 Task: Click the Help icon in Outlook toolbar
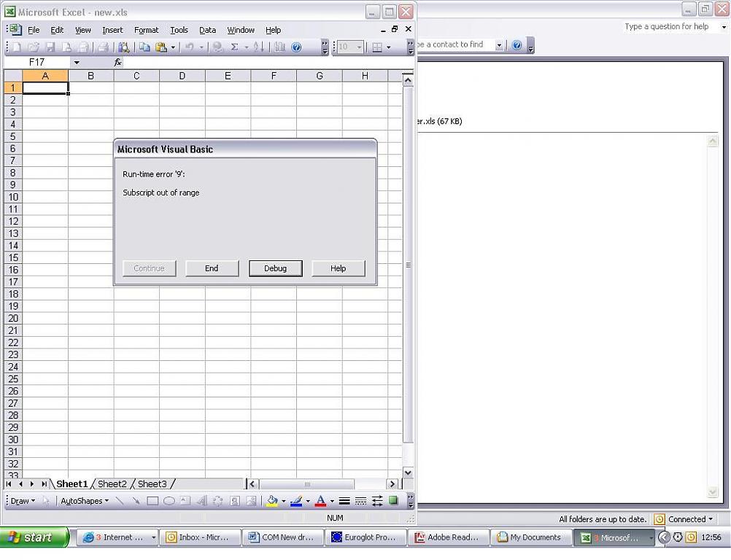pyautogui.click(x=517, y=45)
